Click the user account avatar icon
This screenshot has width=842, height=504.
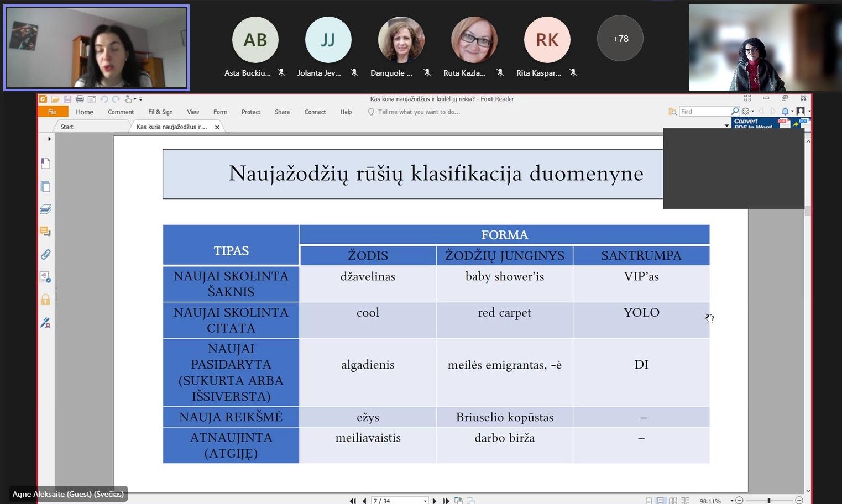pyautogui.click(x=800, y=112)
